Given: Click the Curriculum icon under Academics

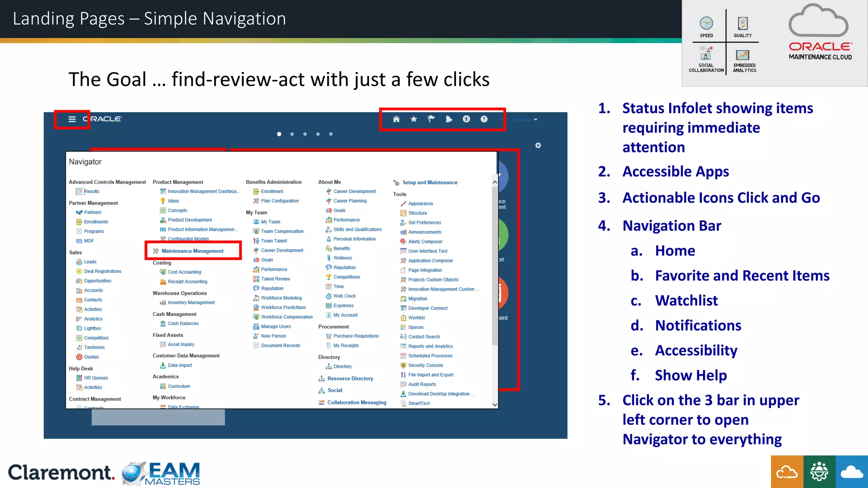Looking at the screenshot, I should point(163,386).
